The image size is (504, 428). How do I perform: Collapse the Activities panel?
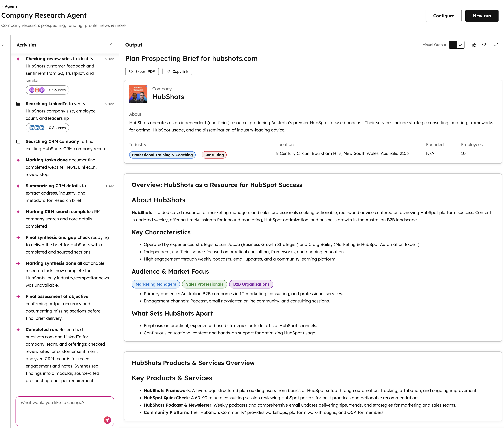(111, 45)
